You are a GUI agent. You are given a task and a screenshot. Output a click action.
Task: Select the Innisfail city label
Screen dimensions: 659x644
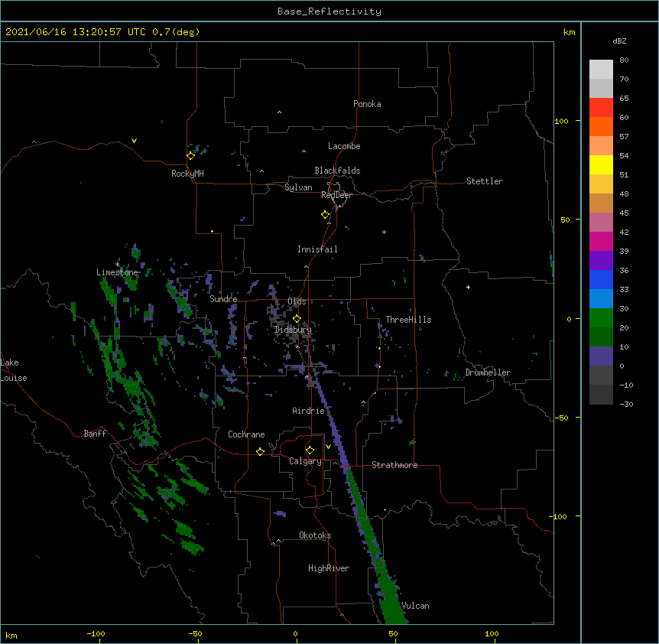[x=317, y=249]
